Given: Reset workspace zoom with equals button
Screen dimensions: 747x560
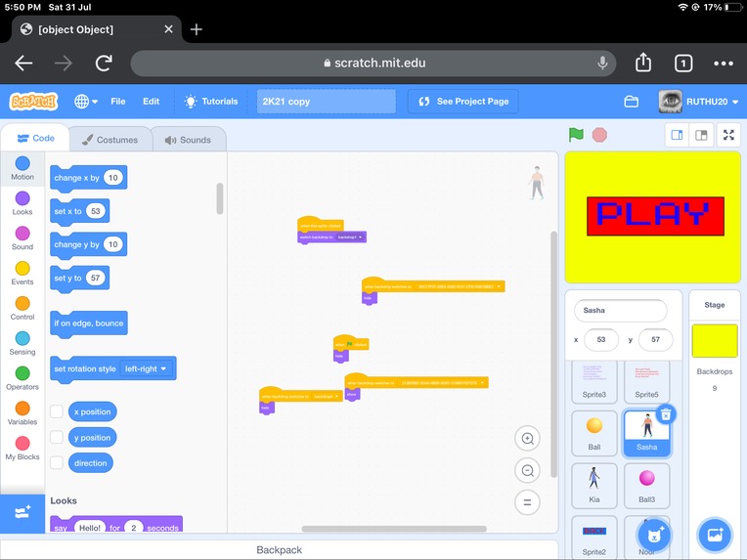Looking at the screenshot, I should (x=527, y=502).
